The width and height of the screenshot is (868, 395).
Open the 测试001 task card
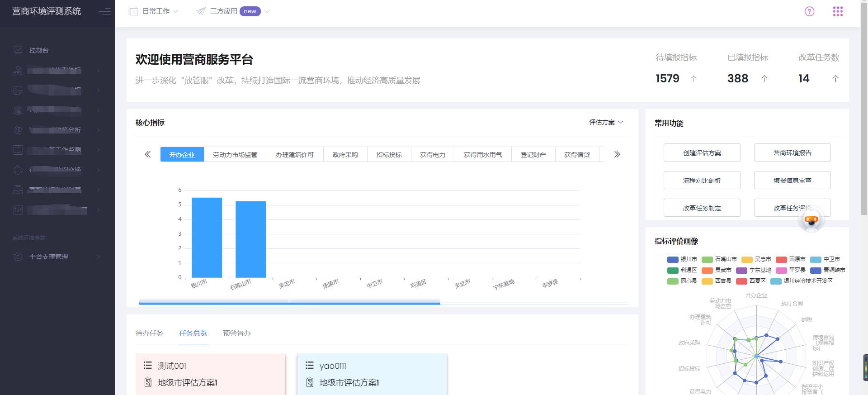point(211,374)
